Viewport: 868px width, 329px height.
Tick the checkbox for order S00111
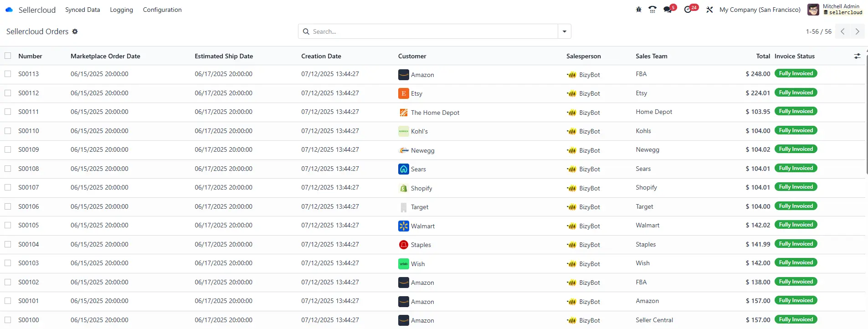[8, 112]
